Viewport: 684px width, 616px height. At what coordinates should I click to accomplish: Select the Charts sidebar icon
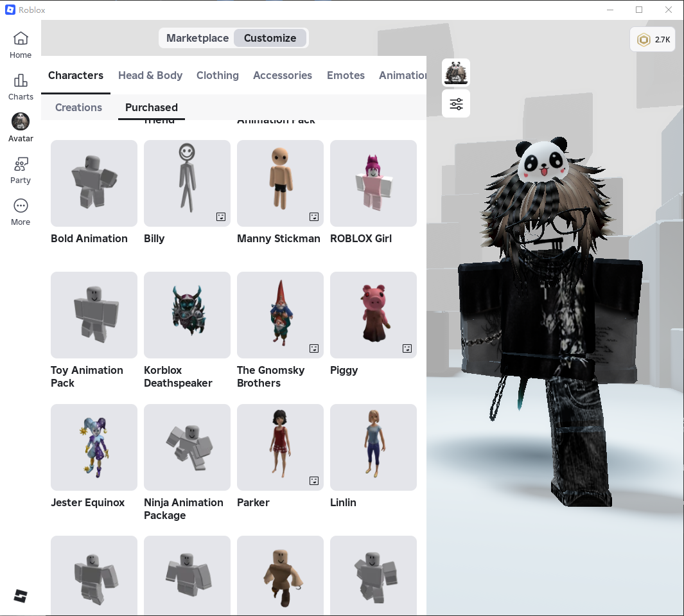point(20,87)
